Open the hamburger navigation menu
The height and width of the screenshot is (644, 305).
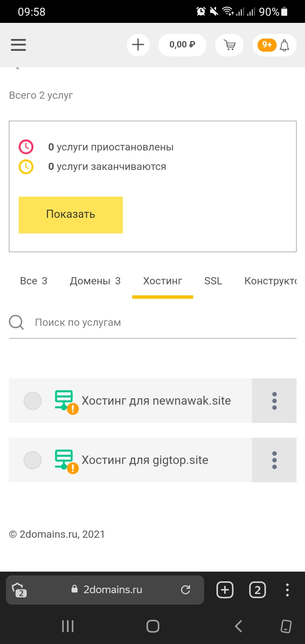[19, 45]
